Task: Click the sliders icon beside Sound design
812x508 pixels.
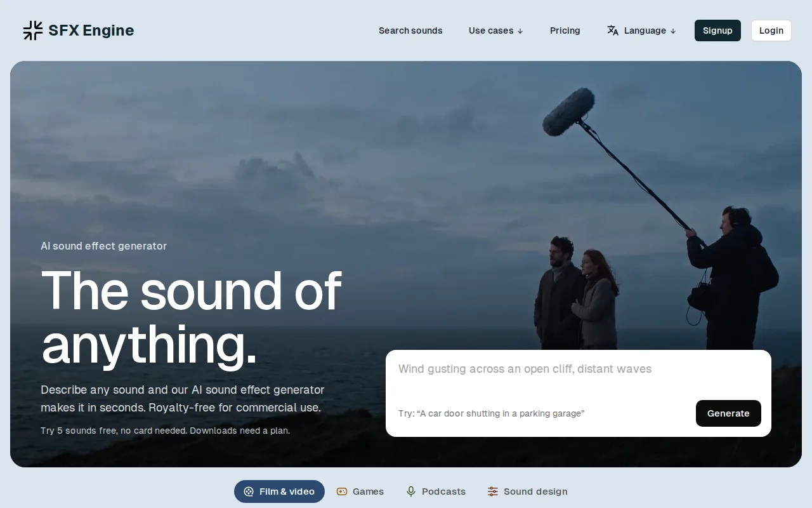Action: (493, 491)
